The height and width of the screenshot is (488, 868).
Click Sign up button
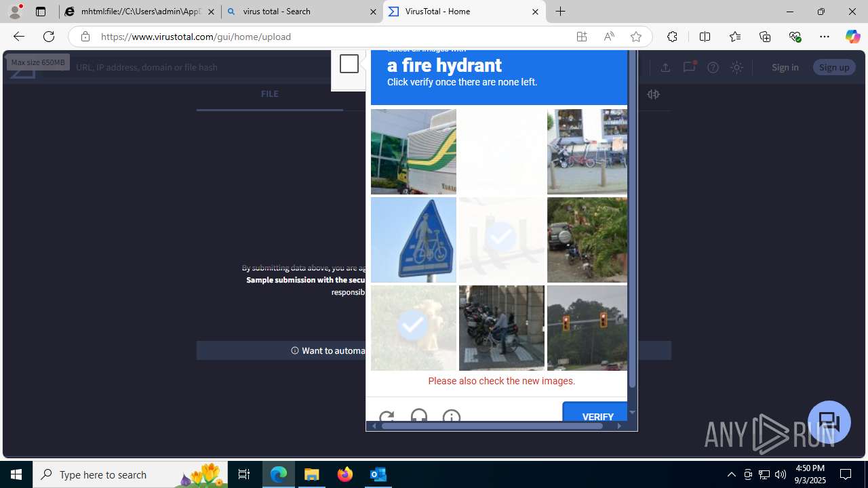(834, 67)
